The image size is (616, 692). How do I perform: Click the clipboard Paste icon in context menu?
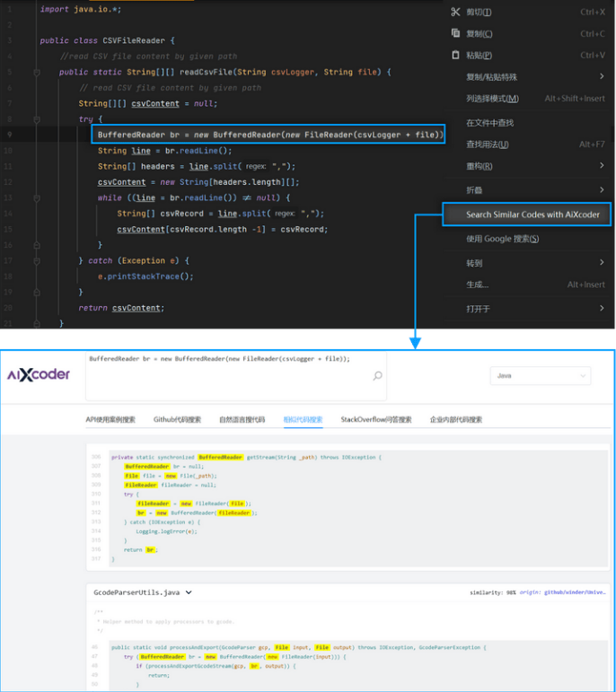click(455, 55)
